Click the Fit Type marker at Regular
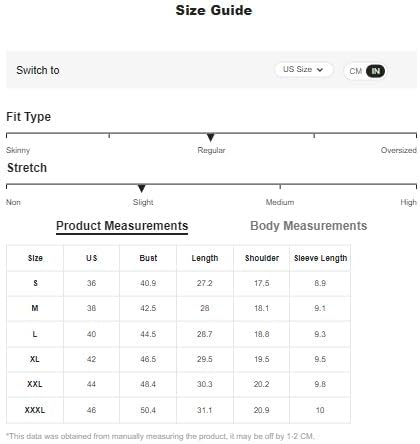This screenshot has width=420, height=444. click(x=210, y=137)
